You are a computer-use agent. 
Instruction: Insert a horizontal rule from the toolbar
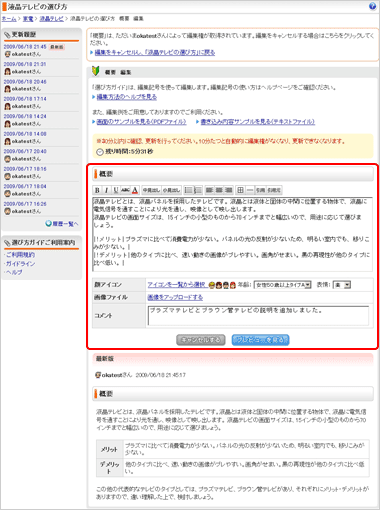[250, 190]
